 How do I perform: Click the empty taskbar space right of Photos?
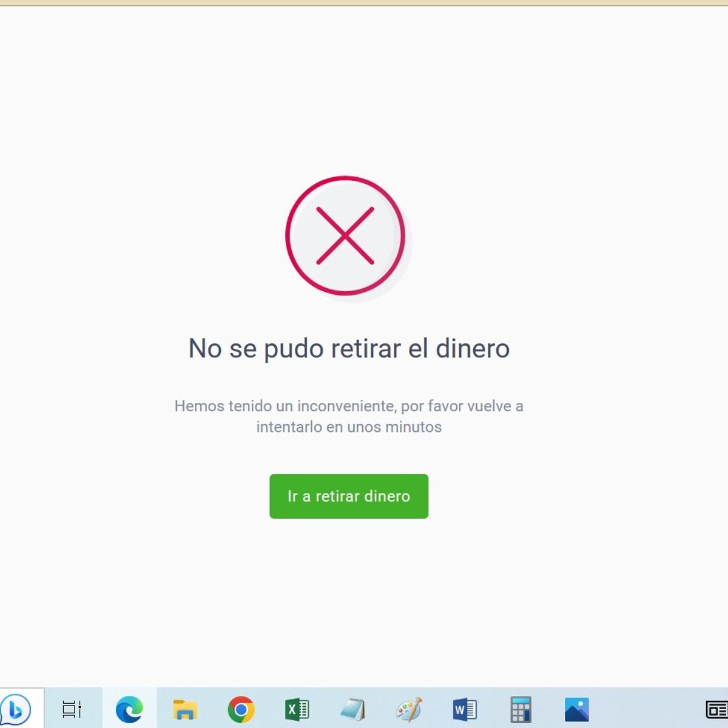tap(643, 709)
